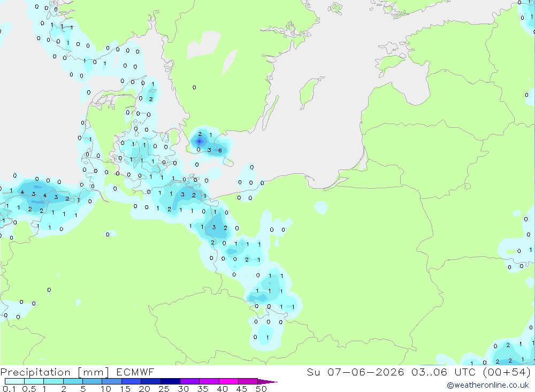Select the 'Precipitation [mm]' title text
The height and width of the screenshot is (392, 535).
pyautogui.click(x=55, y=372)
